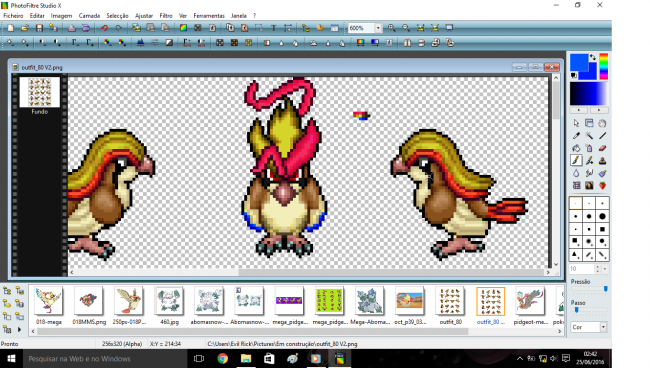Select the Clone stamp tool
650x368 pixels.
602,160
